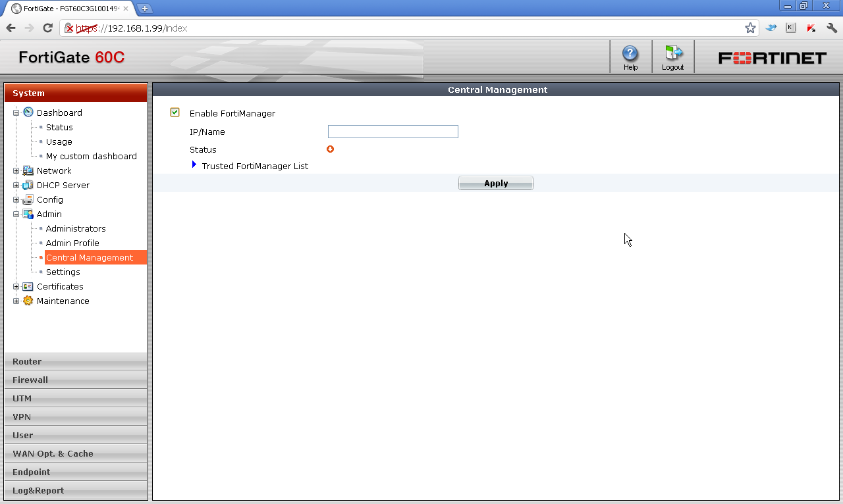Open the Router menu section
Viewport: 843px width, 504px height.
click(76, 361)
